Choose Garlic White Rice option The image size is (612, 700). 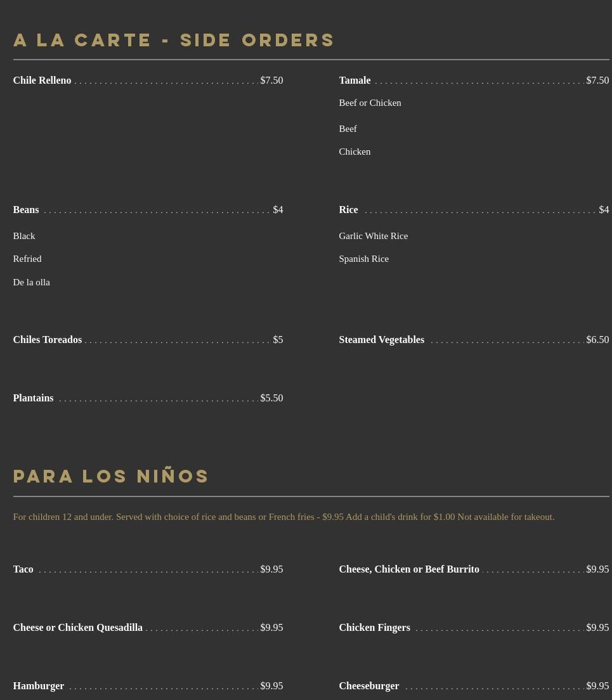tap(373, 236)
